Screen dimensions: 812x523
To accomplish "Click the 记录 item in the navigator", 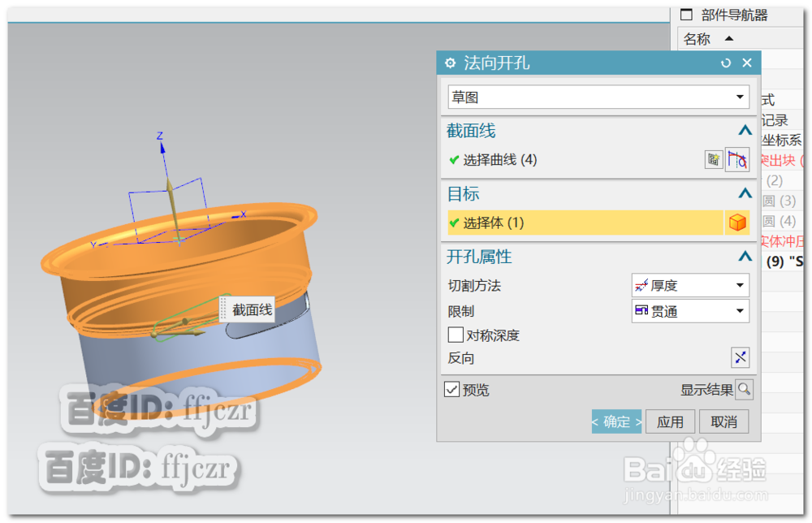I will click(x=775, y=120).
